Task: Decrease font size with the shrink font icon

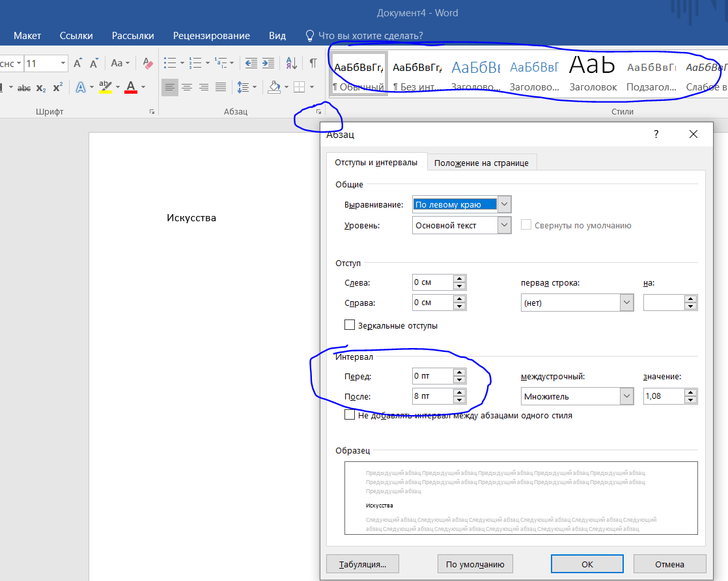Action: [94, 63]
